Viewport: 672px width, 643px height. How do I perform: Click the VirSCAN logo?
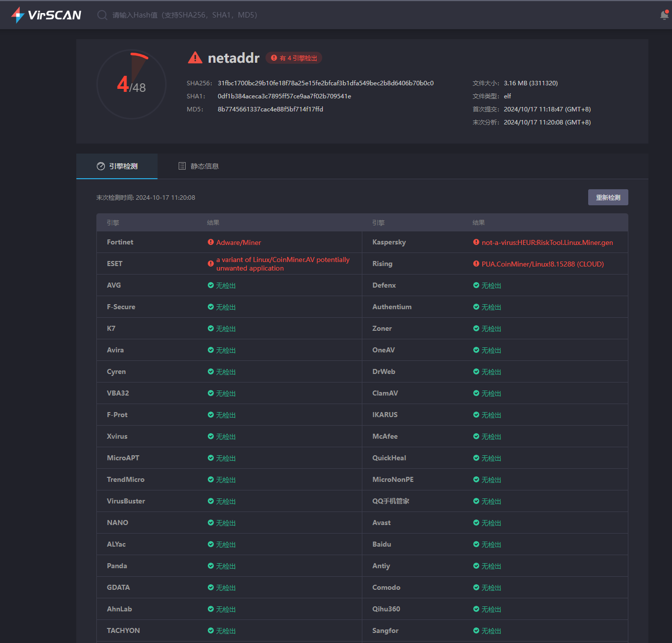coord(46,15)
